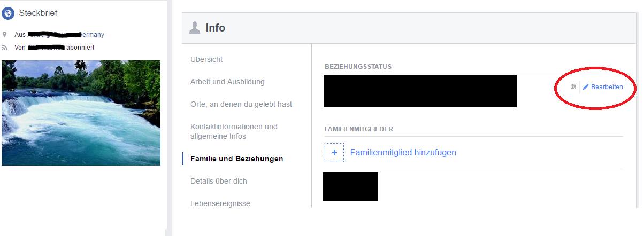Open the waterfall photo
The image size is (644, 236).
pyautogui.click(x=81, y=112)
